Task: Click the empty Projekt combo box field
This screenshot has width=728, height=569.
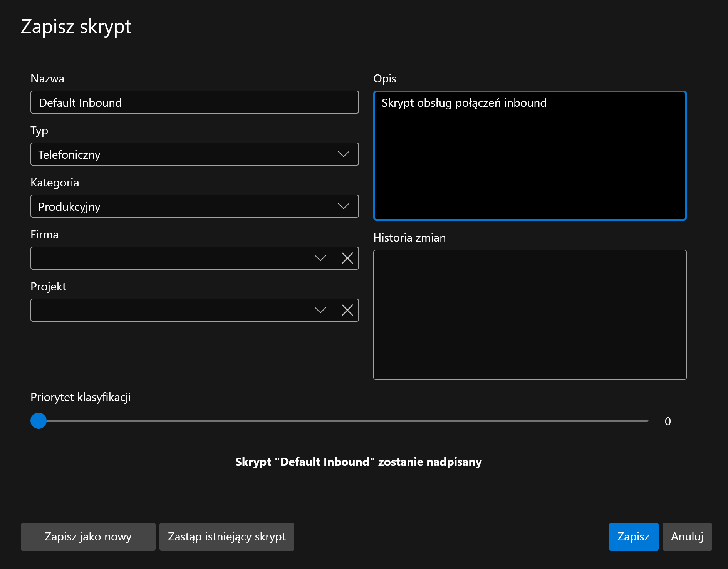Action: point(169,310)
